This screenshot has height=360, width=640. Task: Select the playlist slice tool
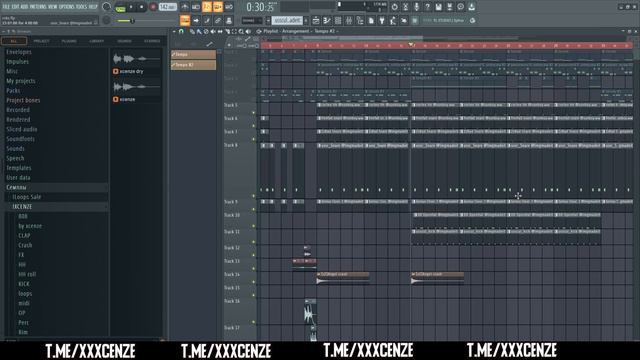pos(227,31)
